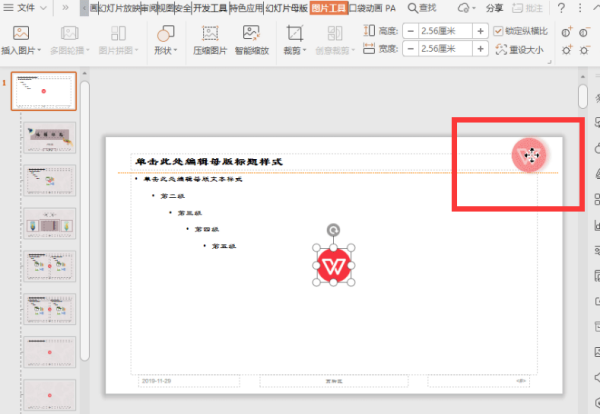Click the height 2.56厘米 input field
Screen dimensions: 600x414
(x=445, y=31)
